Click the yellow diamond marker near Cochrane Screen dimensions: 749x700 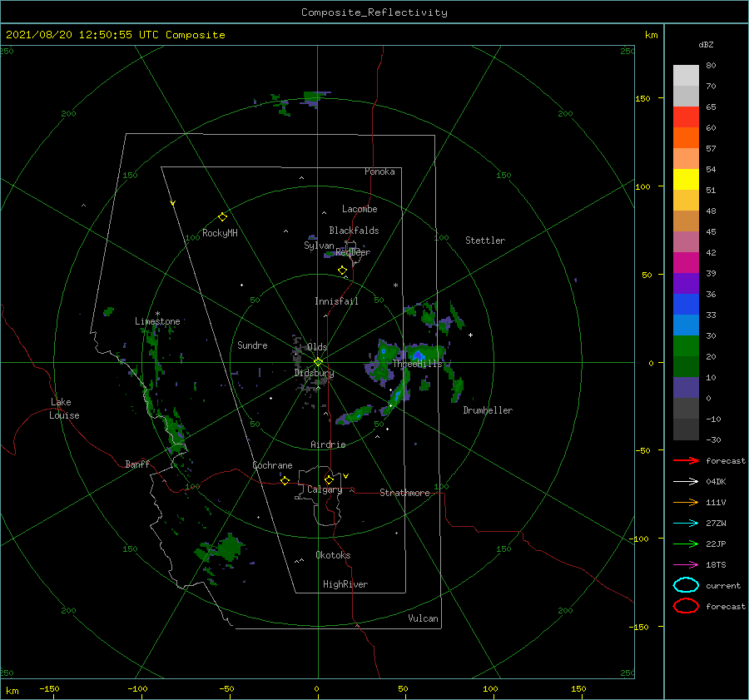point(285,480)
